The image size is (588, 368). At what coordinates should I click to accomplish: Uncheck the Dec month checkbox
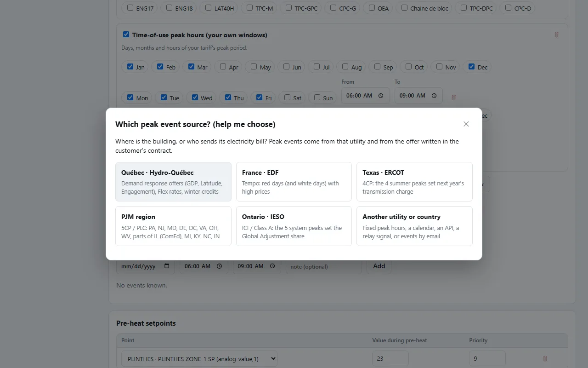point(471,67)
